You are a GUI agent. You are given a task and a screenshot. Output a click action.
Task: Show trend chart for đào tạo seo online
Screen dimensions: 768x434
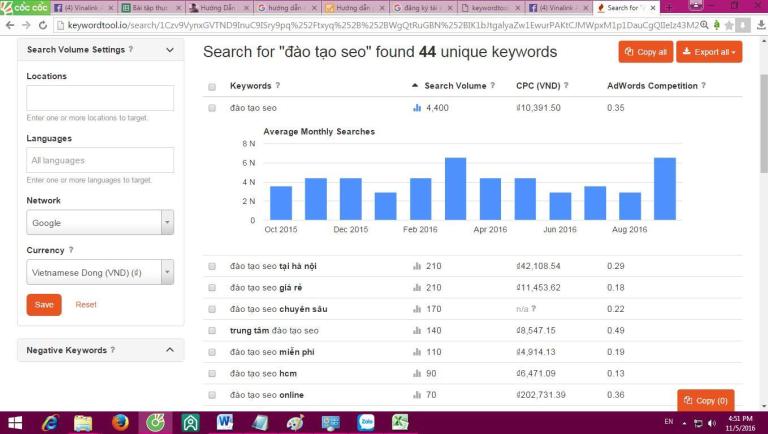417,395
